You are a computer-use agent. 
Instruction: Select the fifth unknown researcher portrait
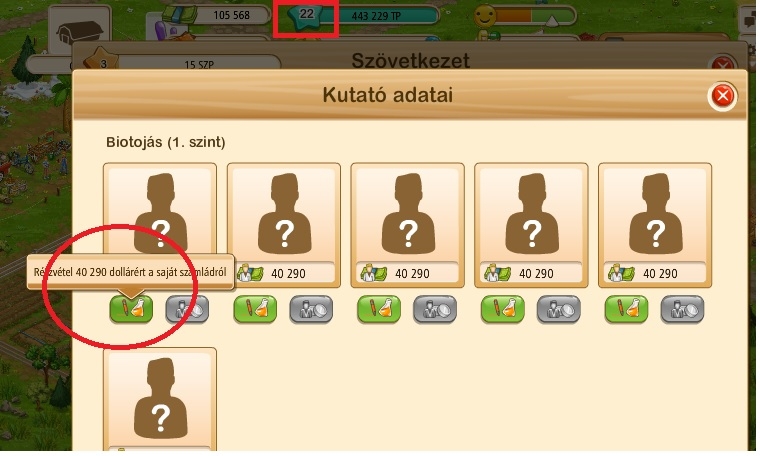click(655, 214)
